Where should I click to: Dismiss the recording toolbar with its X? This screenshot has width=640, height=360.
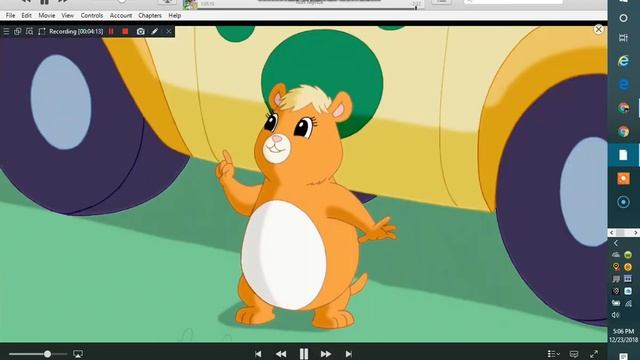pyautogui.click(x=169, y=31)
